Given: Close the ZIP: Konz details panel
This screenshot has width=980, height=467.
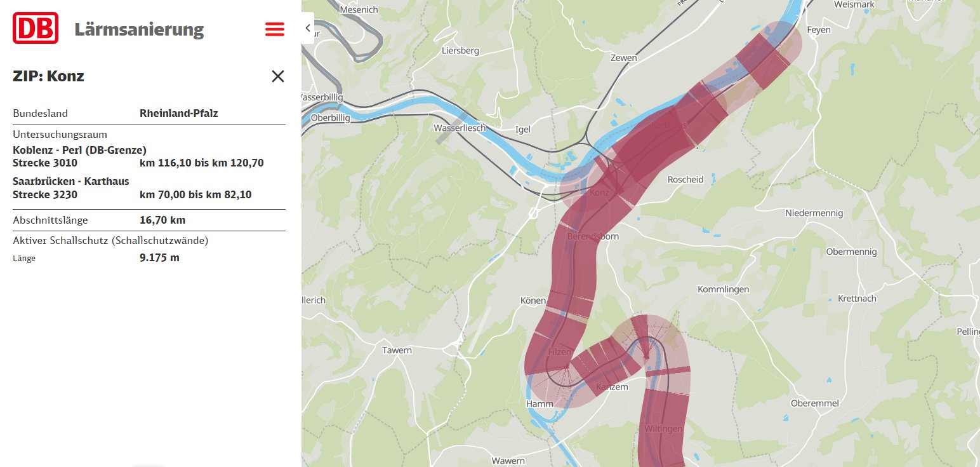Looking at the screenshot, I should [x=277, y=77].
